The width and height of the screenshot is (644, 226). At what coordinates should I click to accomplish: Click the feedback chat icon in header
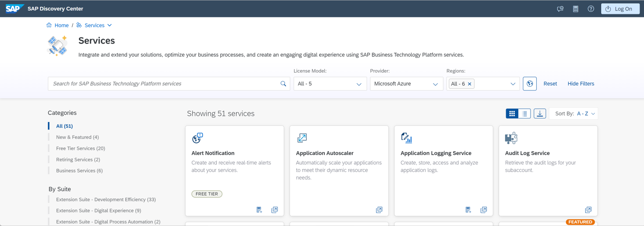[560, 9]
